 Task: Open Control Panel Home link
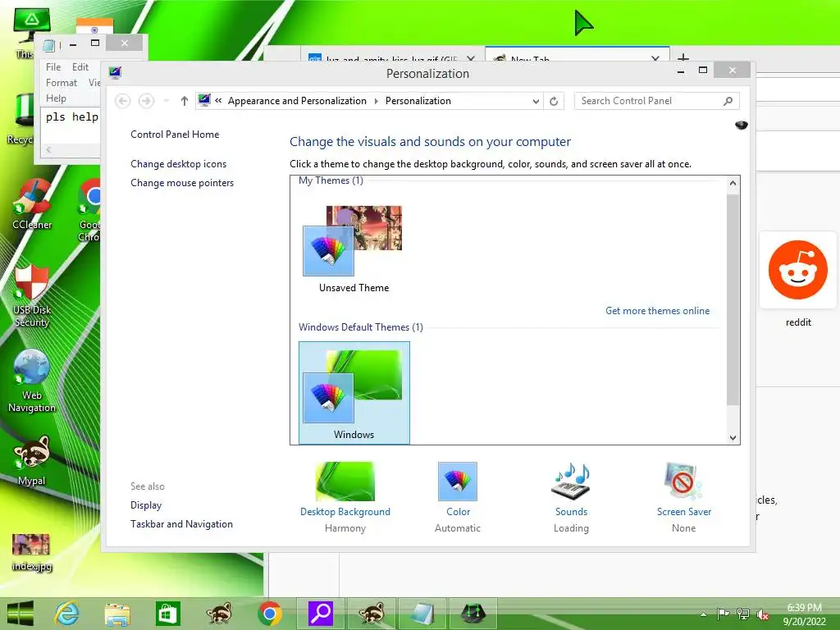175,135
